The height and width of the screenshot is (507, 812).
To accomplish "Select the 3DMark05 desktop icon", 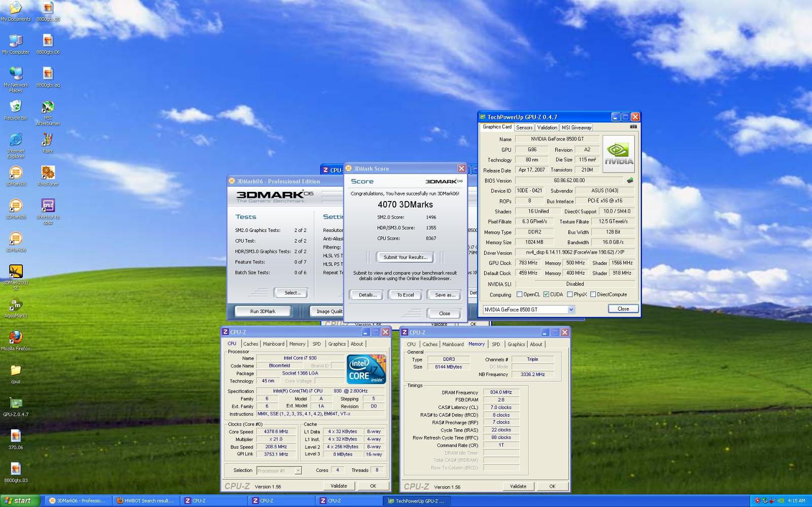I will (16, 209).
